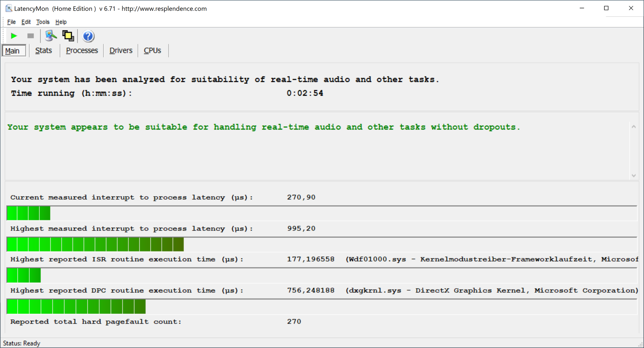Click the Reported total hard pagefault count label
Image resolution: width=644 pixels, height=348 pixels.
coord(96,322)
